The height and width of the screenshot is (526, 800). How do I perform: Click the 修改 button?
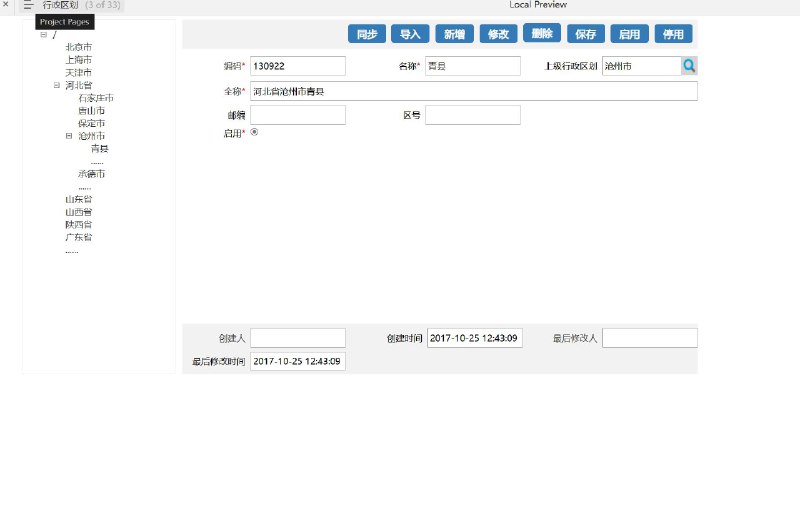tap(498, 34)
